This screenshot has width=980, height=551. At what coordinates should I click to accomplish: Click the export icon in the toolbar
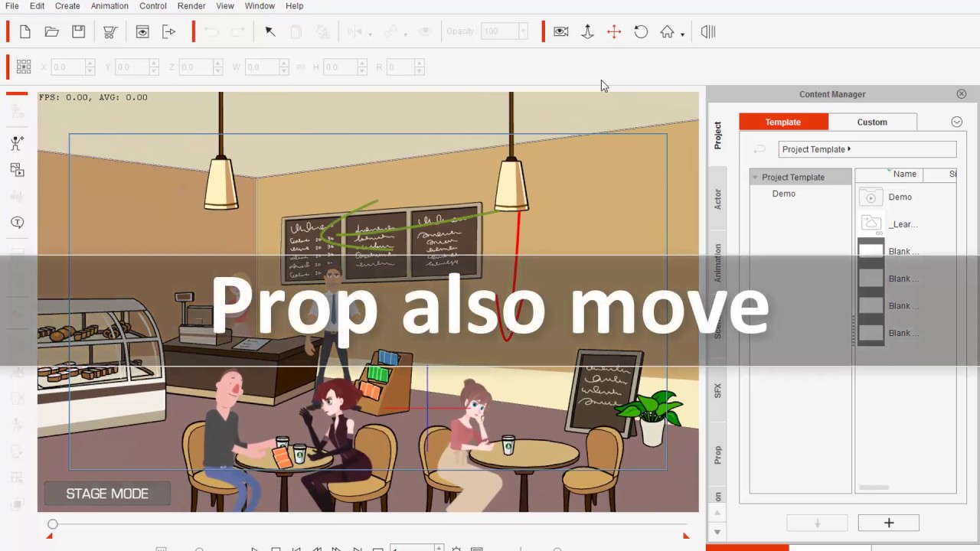point(169,31)
